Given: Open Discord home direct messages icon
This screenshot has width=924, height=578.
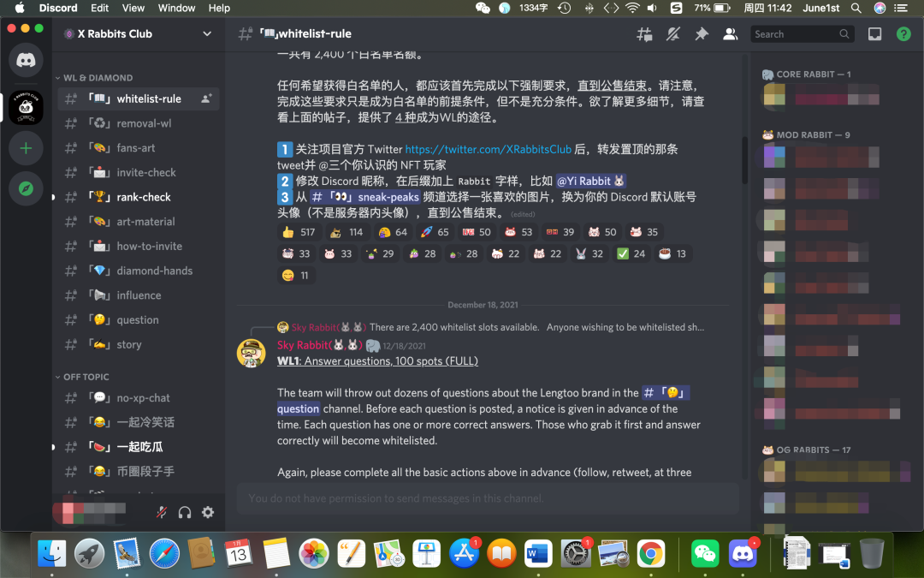Looking at the screenshot, I should coord(26,60).
